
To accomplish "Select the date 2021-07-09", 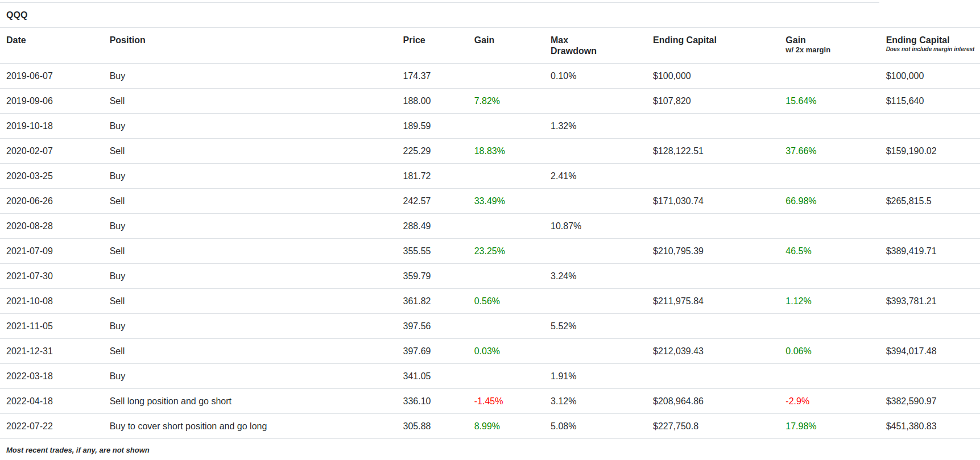I will pyautogui.click(x=30, y=251).
